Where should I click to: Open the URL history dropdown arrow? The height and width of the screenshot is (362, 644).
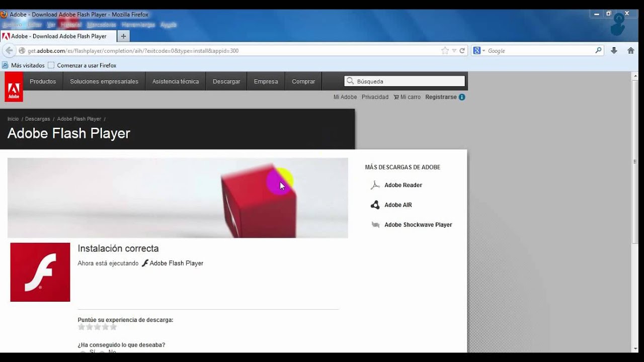pos(454,51)
